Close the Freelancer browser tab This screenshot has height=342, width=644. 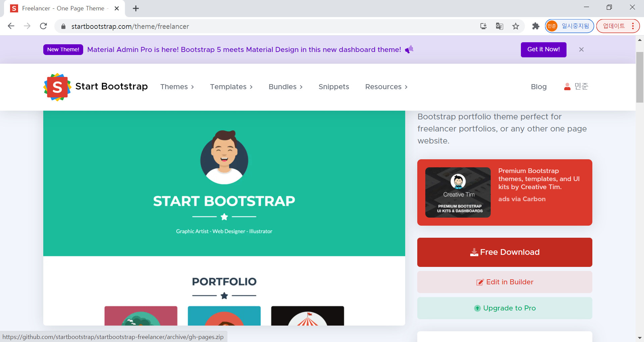coord(117,8)
